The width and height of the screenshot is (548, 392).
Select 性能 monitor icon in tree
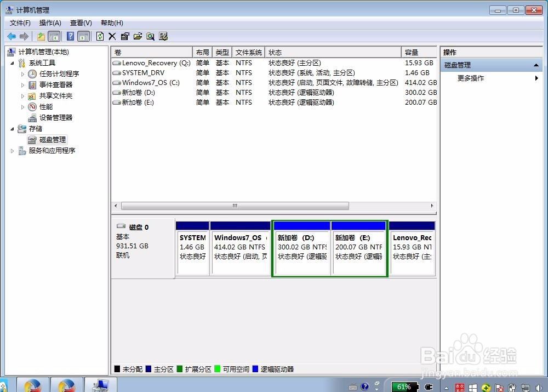tap(32, 107)
